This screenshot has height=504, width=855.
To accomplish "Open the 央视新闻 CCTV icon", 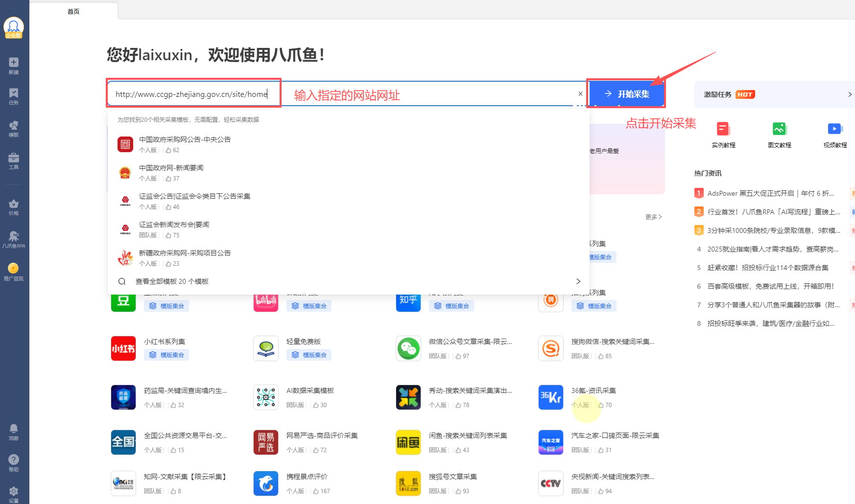I will coord(551,483).
